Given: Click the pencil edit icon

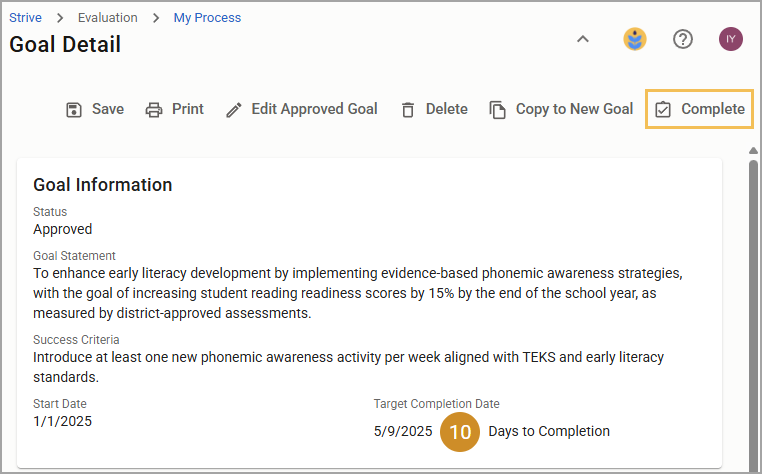Looking at the screenshot, I should pyautogui.click(x=234, y=110).
